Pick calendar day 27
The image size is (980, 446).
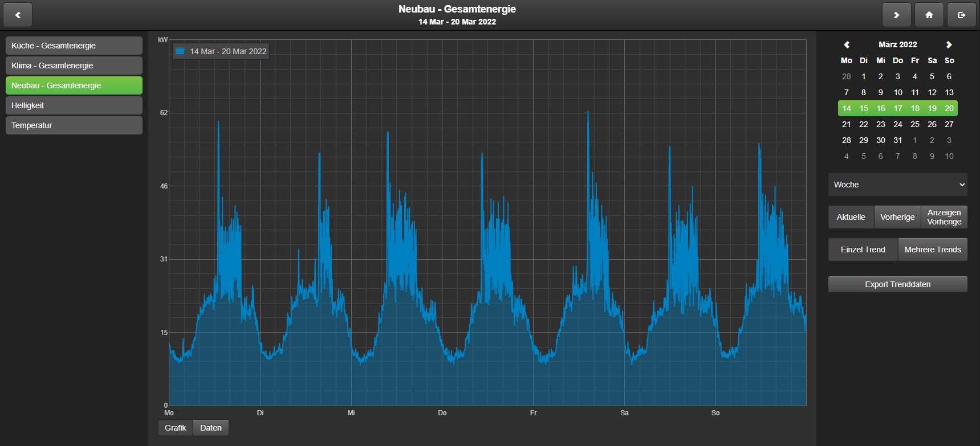[x=949, y=124]
